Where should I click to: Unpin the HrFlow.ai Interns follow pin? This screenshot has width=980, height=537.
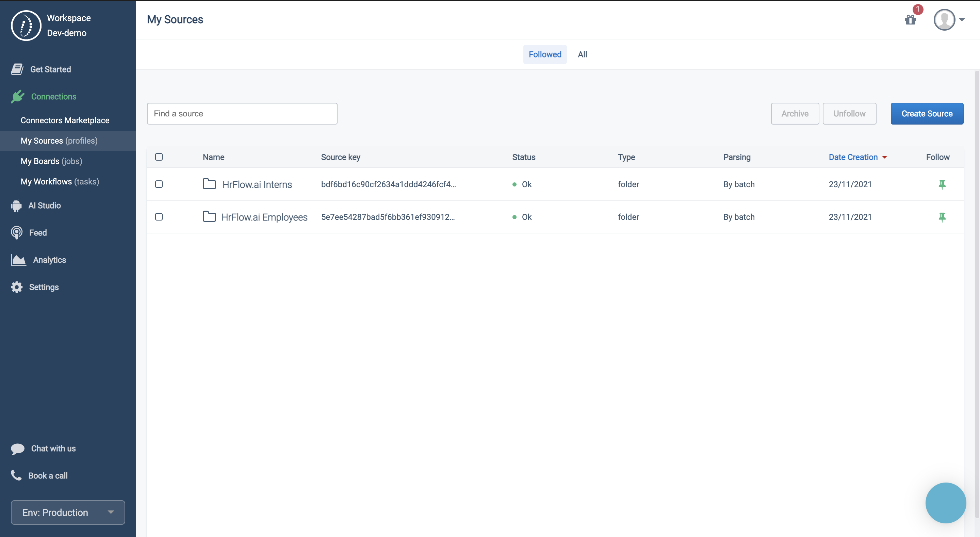pyautogui.click(x=942, y=184)
